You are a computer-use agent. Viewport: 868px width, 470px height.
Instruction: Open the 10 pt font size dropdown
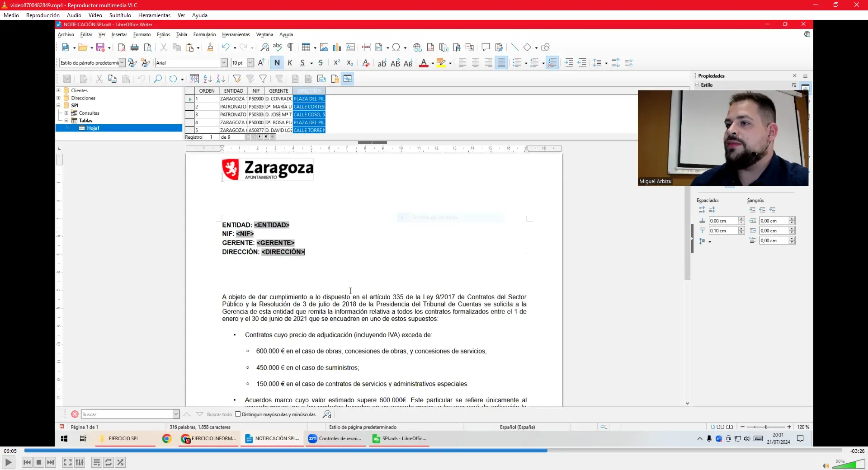(x=250, y=63)
